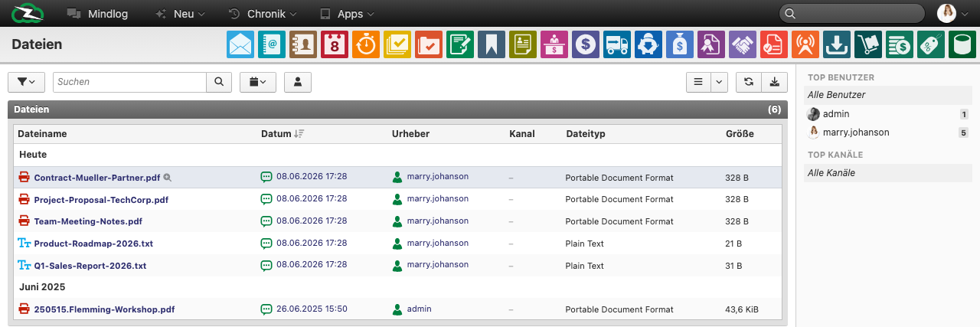Click preview magnifier next to Contract-Mueller-Partner.pdf
The image size is (980, 327).
click(x=168, y=177)
